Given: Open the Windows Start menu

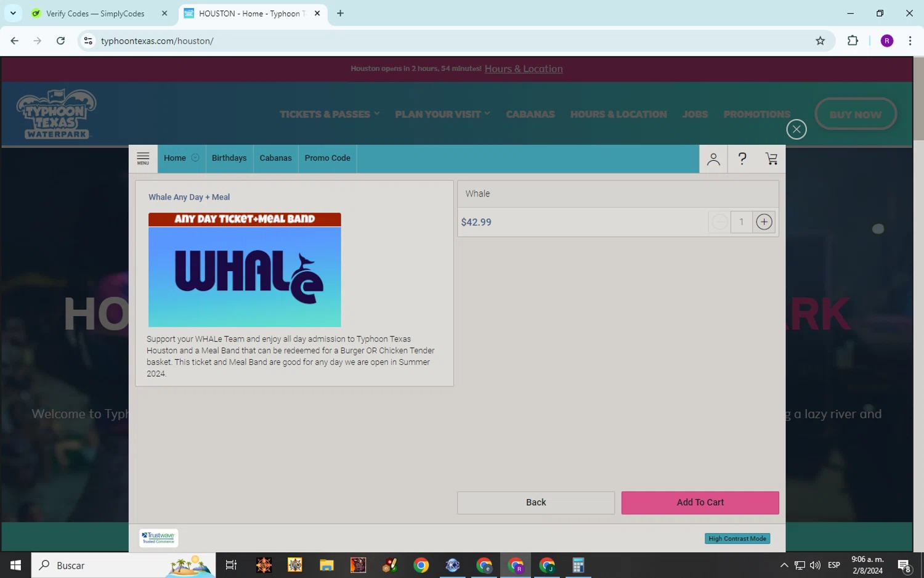Looking at the screenshot, I should click(15, 565).
